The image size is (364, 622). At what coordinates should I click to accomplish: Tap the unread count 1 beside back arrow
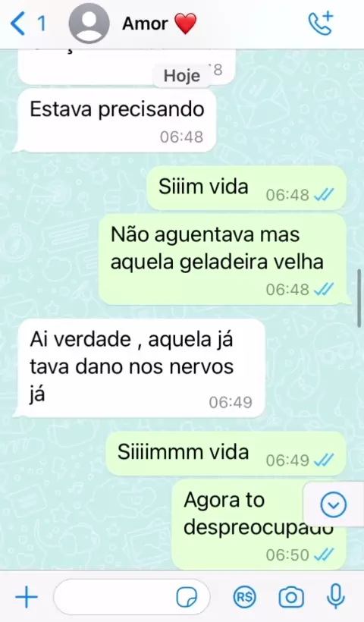click(42, 24)
